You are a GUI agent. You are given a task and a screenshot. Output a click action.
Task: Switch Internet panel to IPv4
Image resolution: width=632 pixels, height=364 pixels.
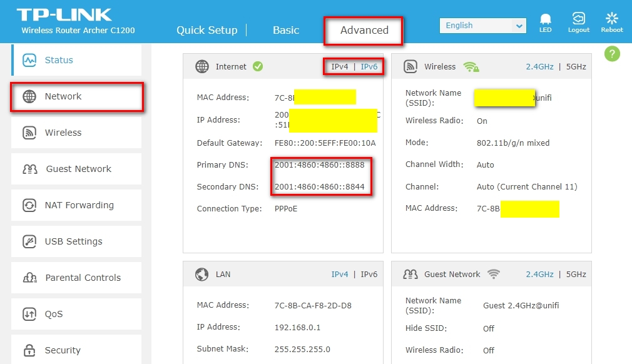(x=339, y=67)
